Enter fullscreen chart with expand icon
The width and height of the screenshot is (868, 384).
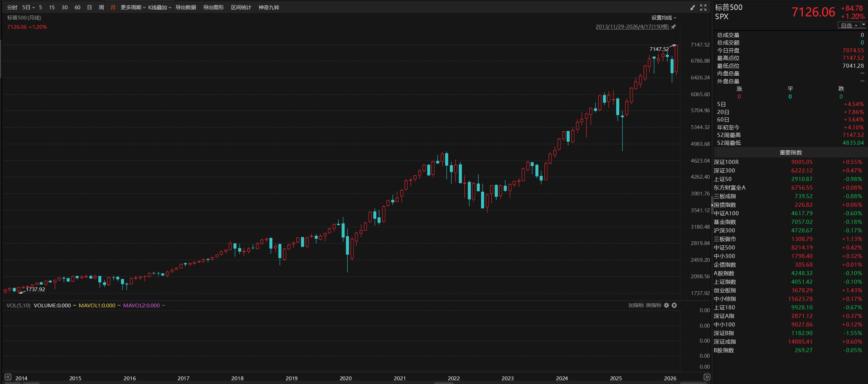[x=703, y=8]
